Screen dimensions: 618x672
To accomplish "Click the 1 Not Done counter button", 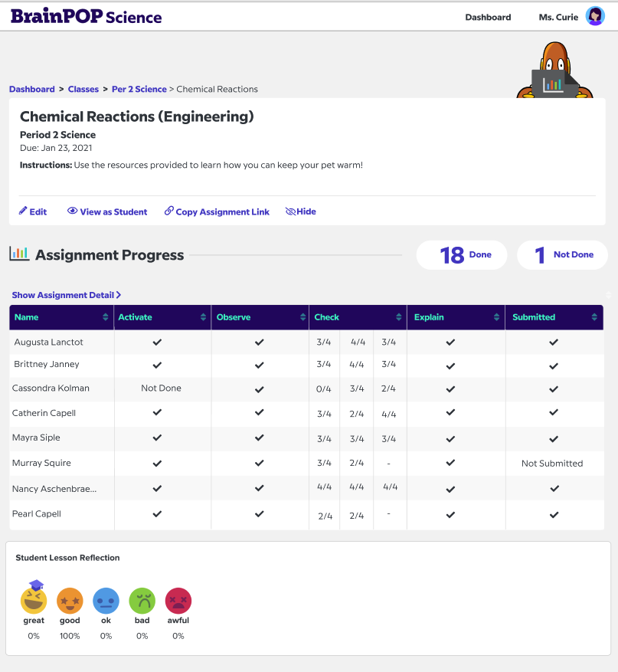I will [x=562, y=255].
